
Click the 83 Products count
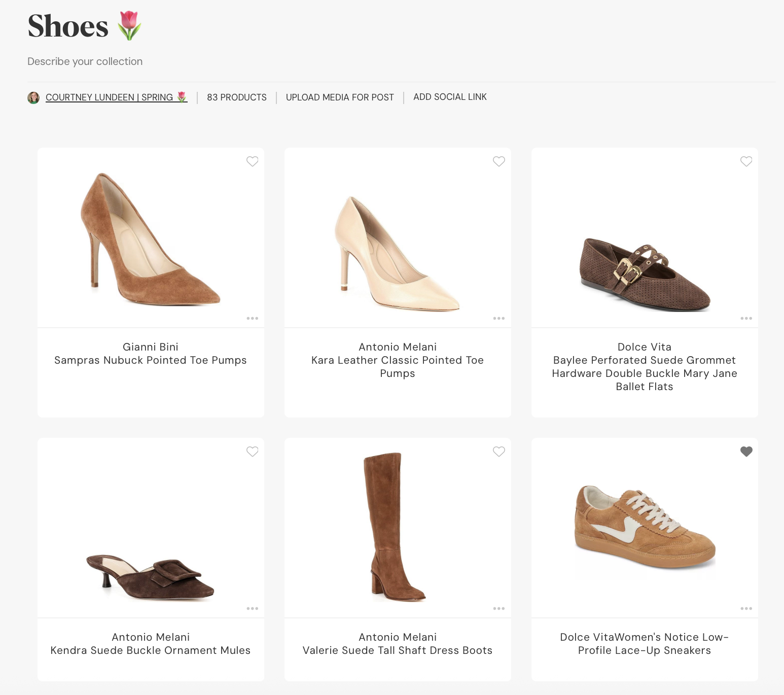(x=237, y=97)
